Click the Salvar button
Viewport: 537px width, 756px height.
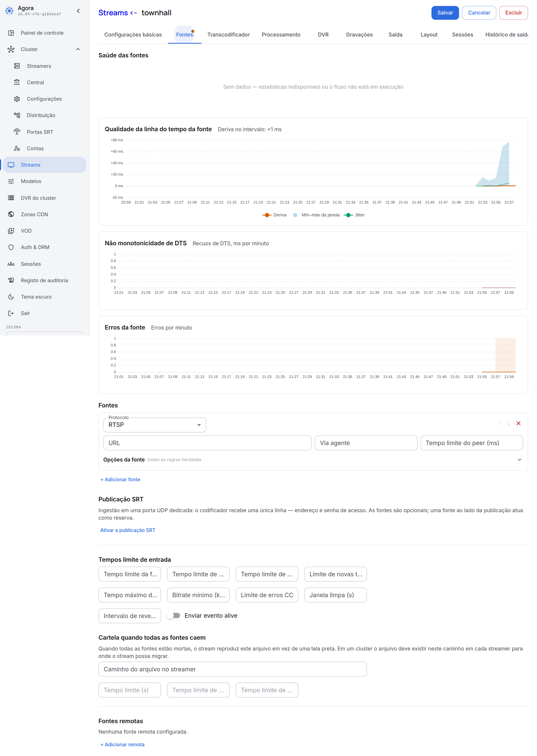point(445,13)
